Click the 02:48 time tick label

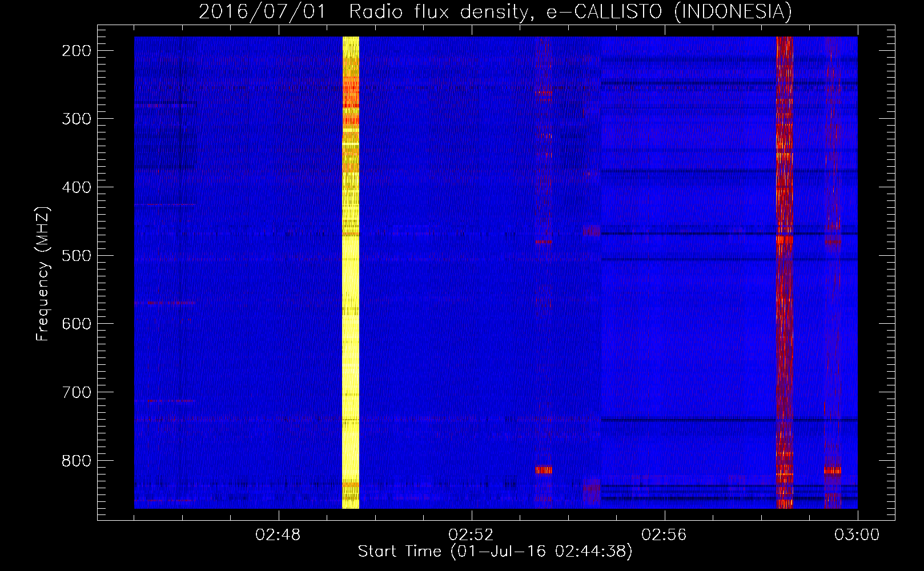[278, 535]
